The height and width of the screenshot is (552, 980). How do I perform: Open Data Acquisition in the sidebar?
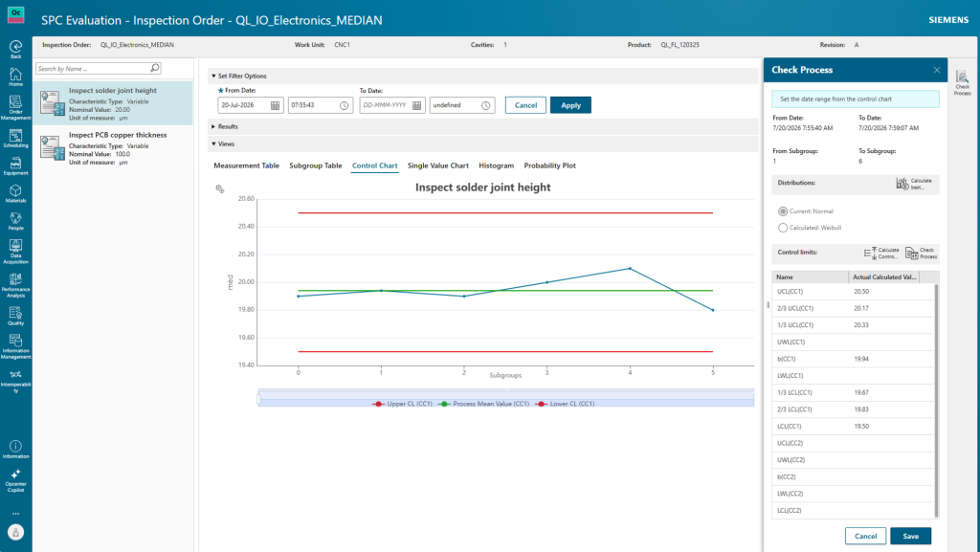(x=15, y=252)
